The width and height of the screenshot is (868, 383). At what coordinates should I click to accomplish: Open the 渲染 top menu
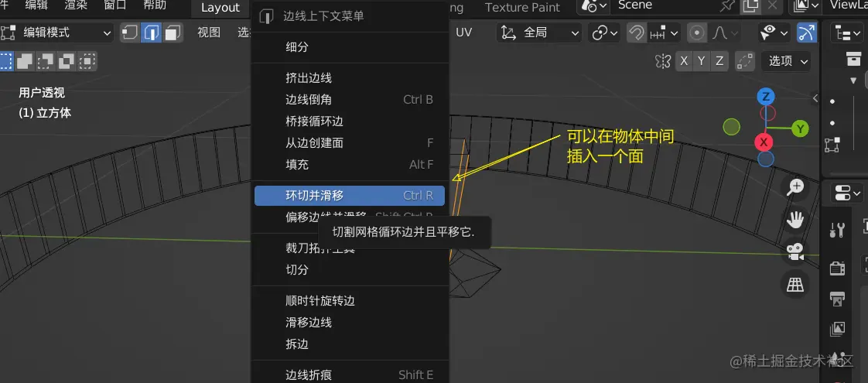point(76,5)
